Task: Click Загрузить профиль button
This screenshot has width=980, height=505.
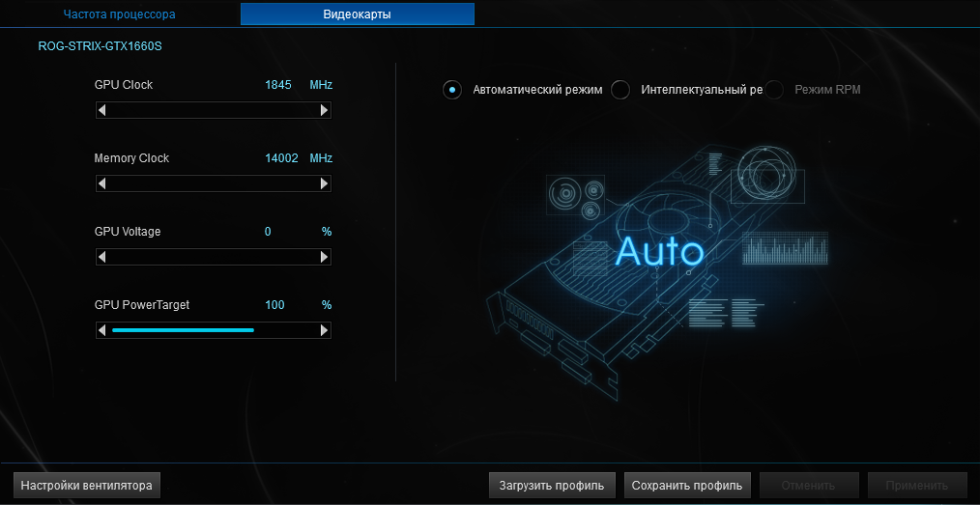Action: coord(552,485)
